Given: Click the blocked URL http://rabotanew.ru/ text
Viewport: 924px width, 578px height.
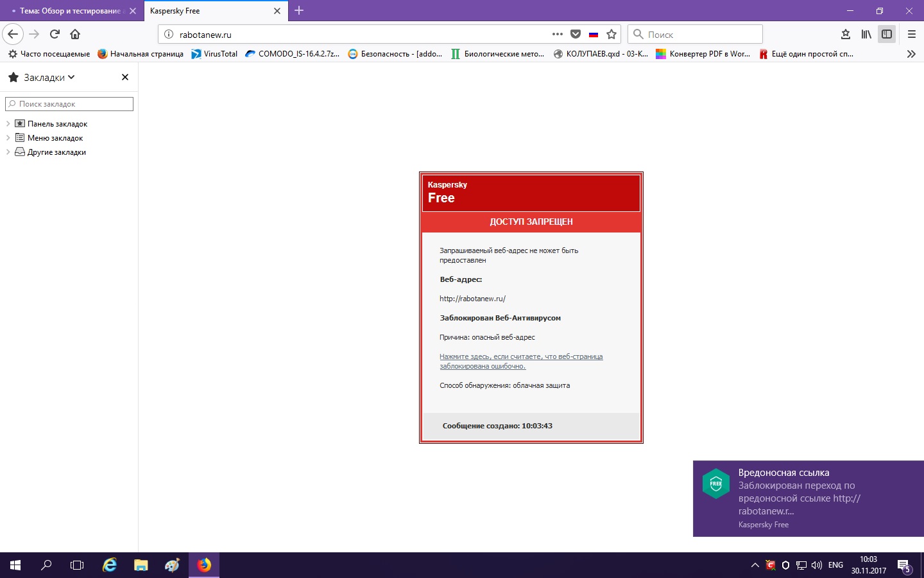Looking at the screenshot, I should 472,299.
